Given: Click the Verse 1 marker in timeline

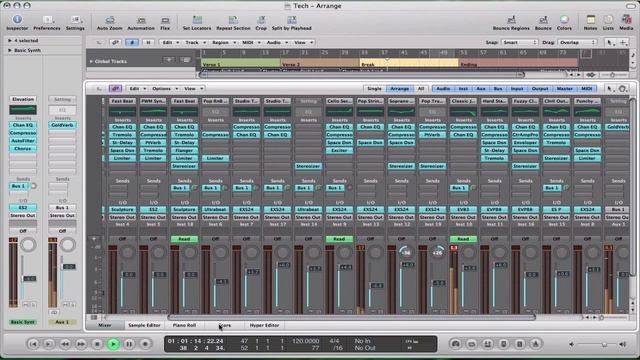Looking at the screenshot, I should point(240,63).
